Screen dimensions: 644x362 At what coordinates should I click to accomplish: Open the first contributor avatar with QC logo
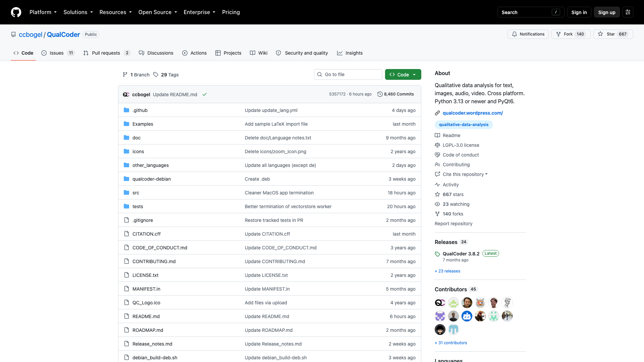(x=440, y=303)
